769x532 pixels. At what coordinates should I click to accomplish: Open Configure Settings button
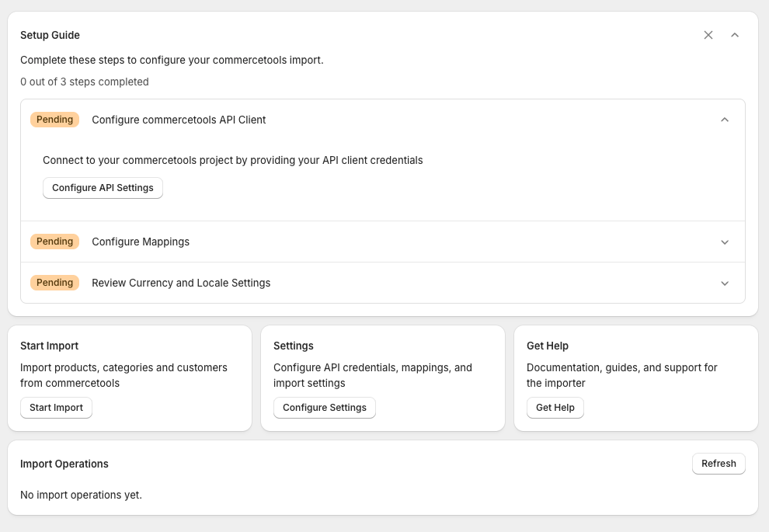coord(325,408)
